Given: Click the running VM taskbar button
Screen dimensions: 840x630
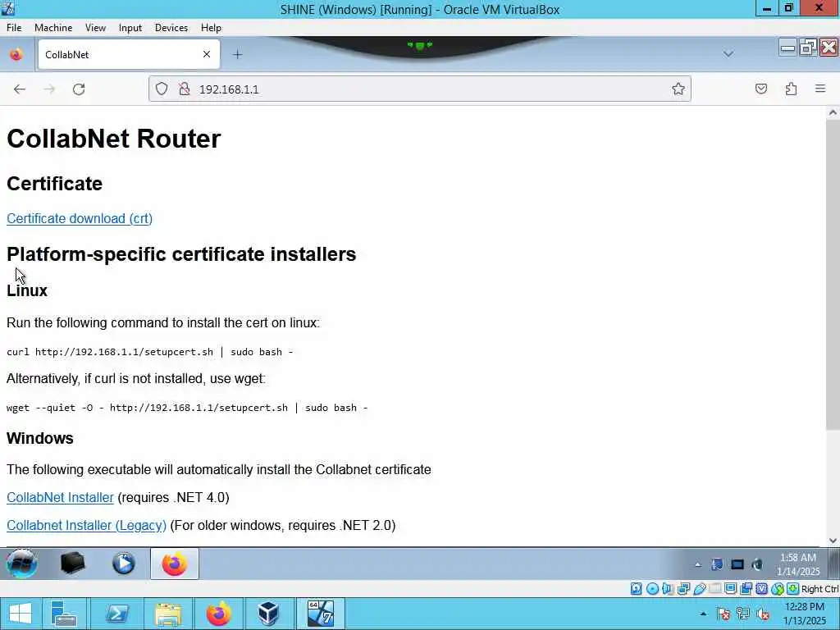Looking at the screenshot, I should point(320,614).
